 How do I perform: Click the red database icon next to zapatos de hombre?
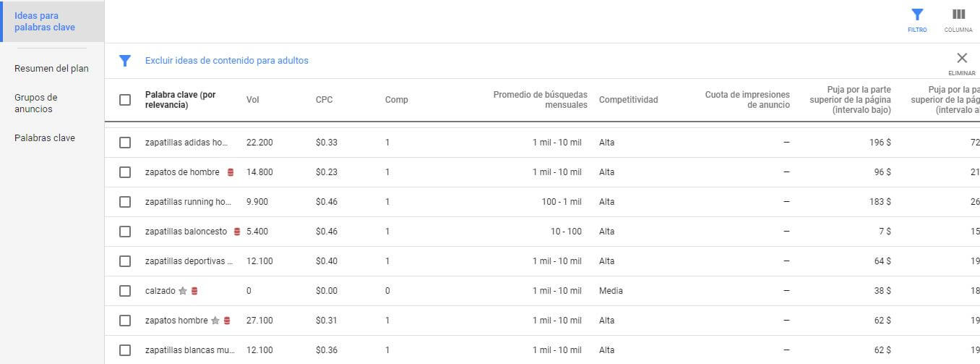[231, 172]
